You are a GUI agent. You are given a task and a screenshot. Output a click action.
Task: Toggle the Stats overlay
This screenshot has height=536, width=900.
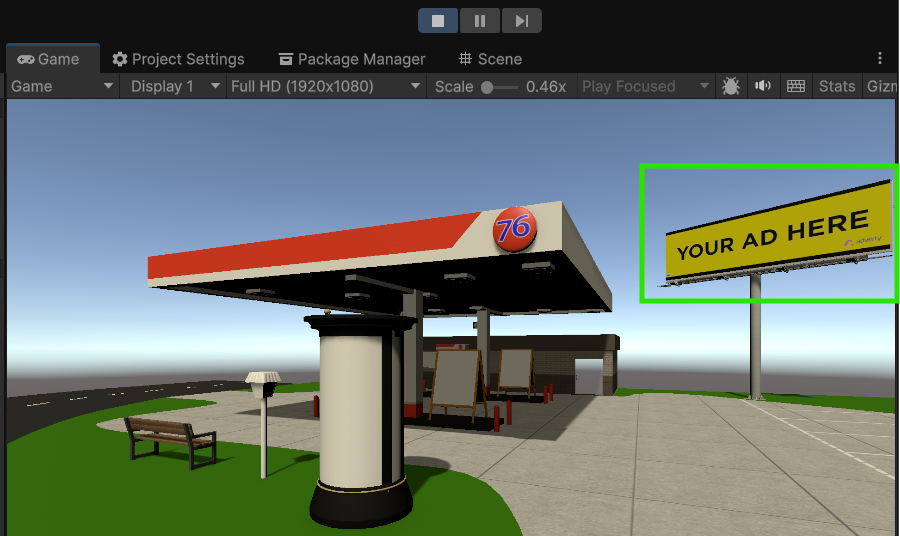[837, 86]
